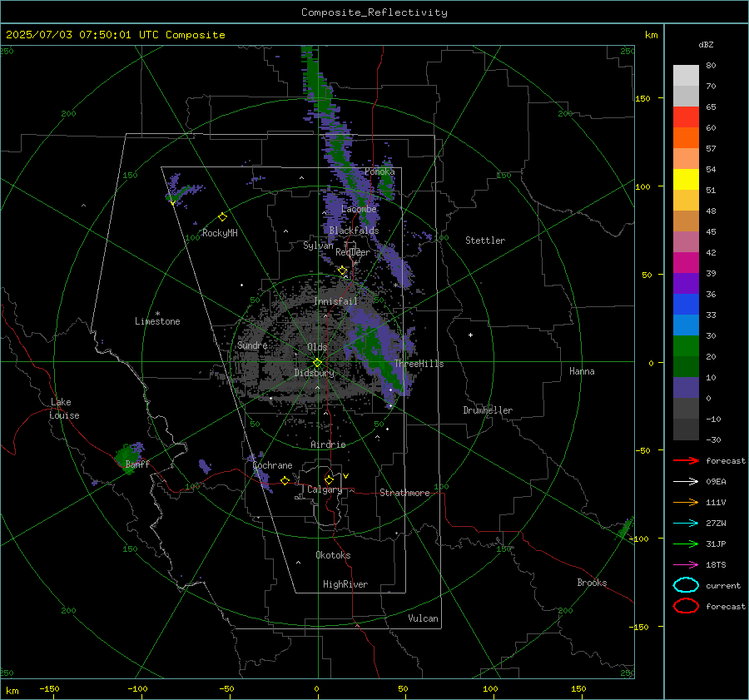The image size is (749, 700).
Task: Pick the red 60-65 dBZ swatch
Action: [x=686, y=117]
